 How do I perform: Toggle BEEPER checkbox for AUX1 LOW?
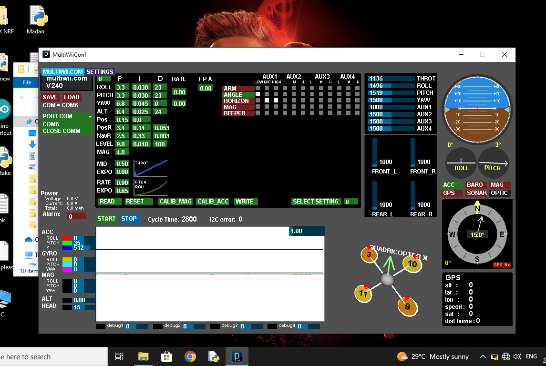(258, 113)
